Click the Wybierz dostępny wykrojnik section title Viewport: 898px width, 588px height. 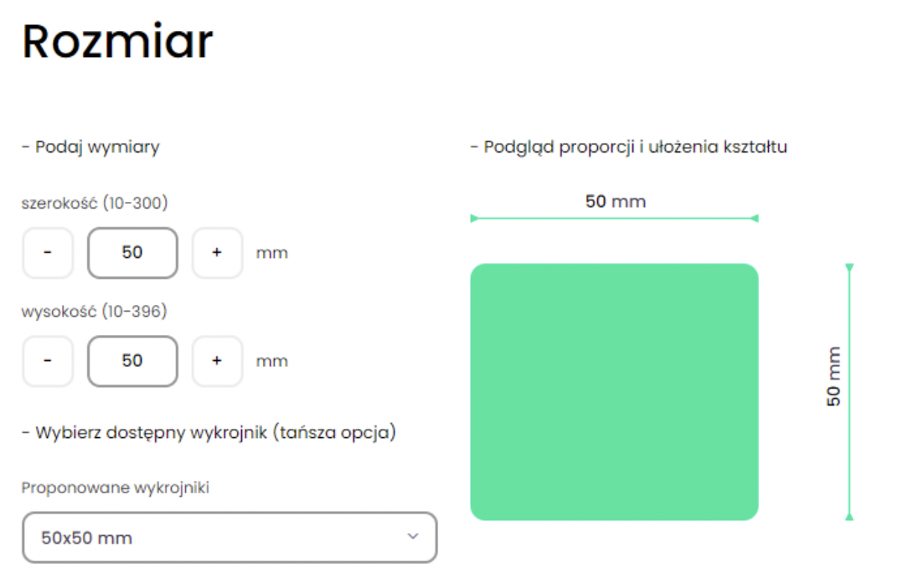(x=209, y=433)
